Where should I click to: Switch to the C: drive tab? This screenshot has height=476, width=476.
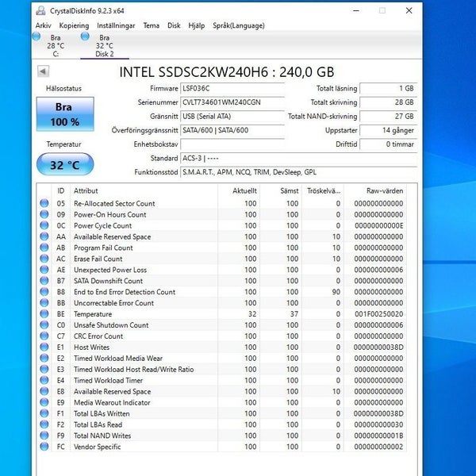click(x=56, y=45)
